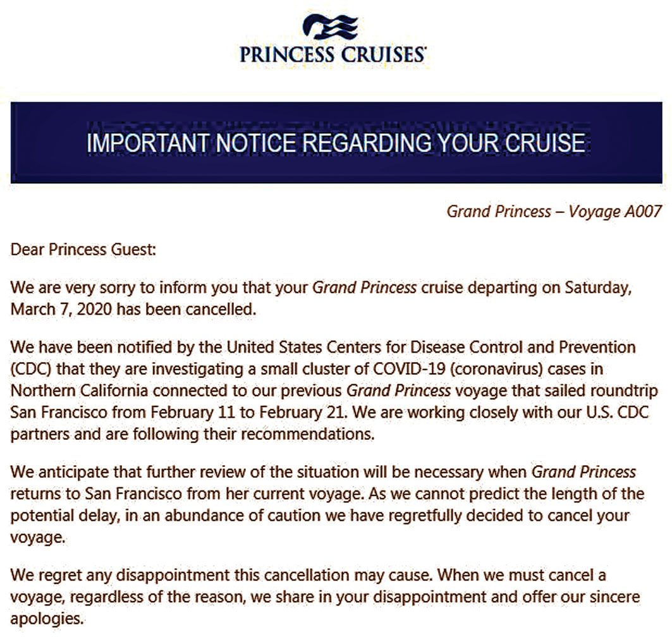Screen dimensions: 672x637
Task: Click the final word apologies
Action: point(47,617)
